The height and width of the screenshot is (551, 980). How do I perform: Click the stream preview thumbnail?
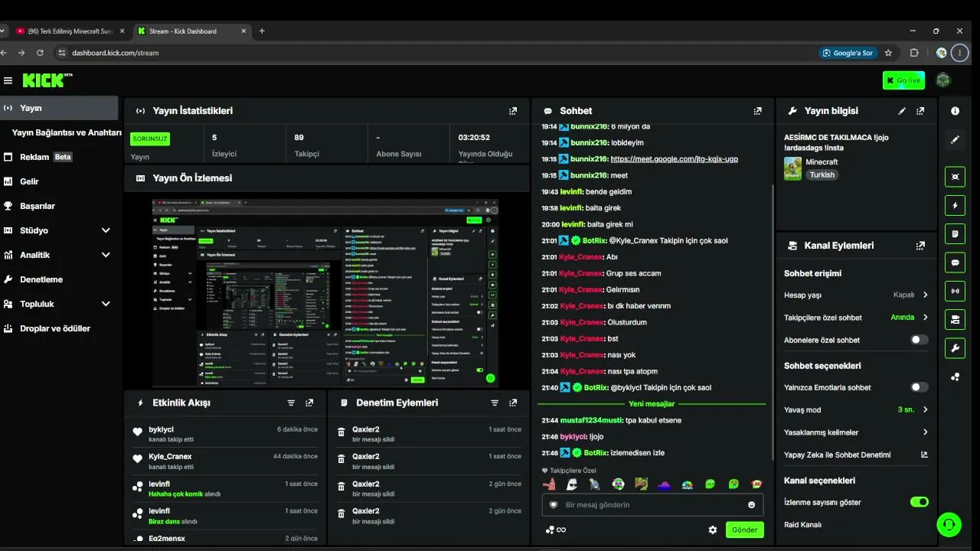click(x=325, y=294)
